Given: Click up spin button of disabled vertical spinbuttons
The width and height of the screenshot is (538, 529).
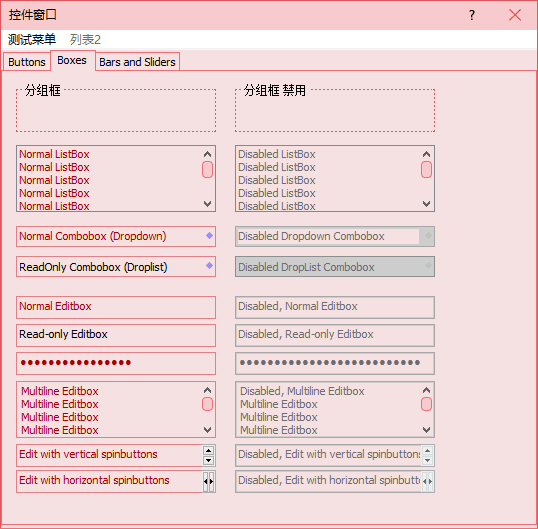Looking at the screenshot, I should pyautogui.click(x=427, y=450).
